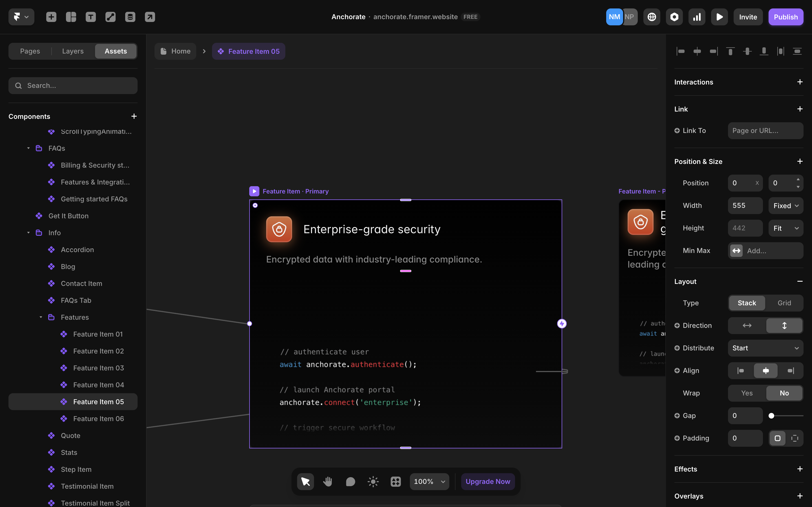The image size is (812, 507).
Task: Click the Preview play button
Action: [x=720, y=17]
